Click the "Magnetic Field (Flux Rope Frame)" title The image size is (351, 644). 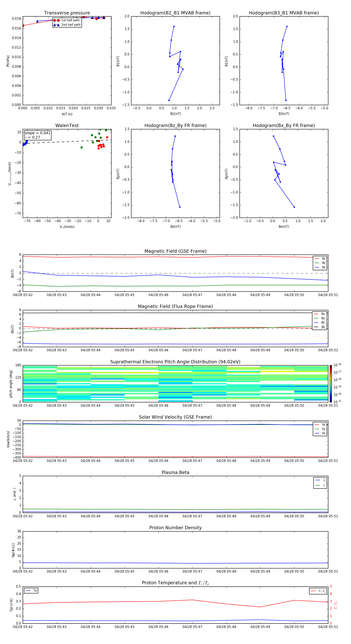coord(175,307)
